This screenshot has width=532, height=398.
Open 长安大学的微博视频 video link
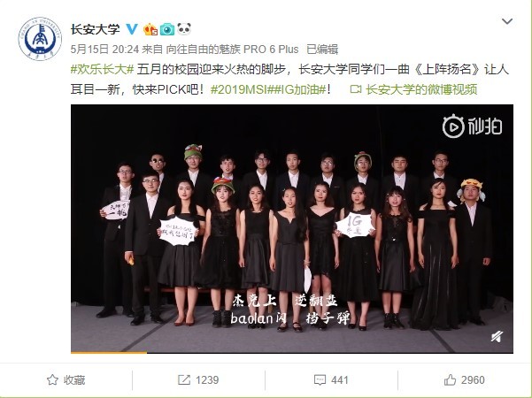(413, 89)
